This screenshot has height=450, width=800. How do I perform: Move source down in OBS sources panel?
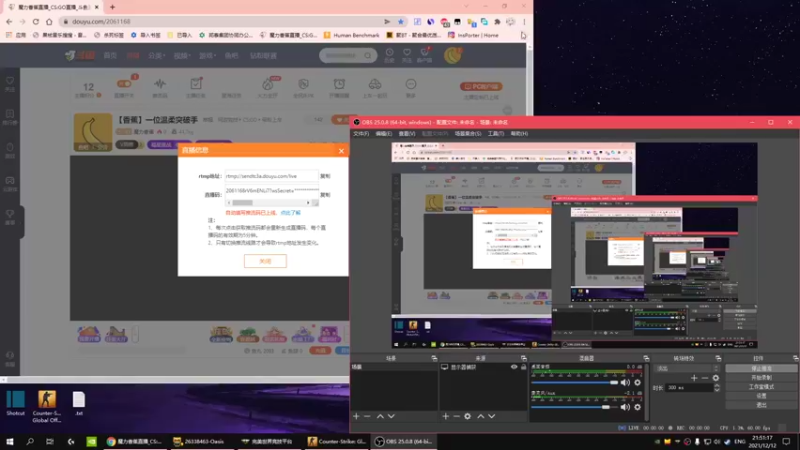[x=492, y=416]
